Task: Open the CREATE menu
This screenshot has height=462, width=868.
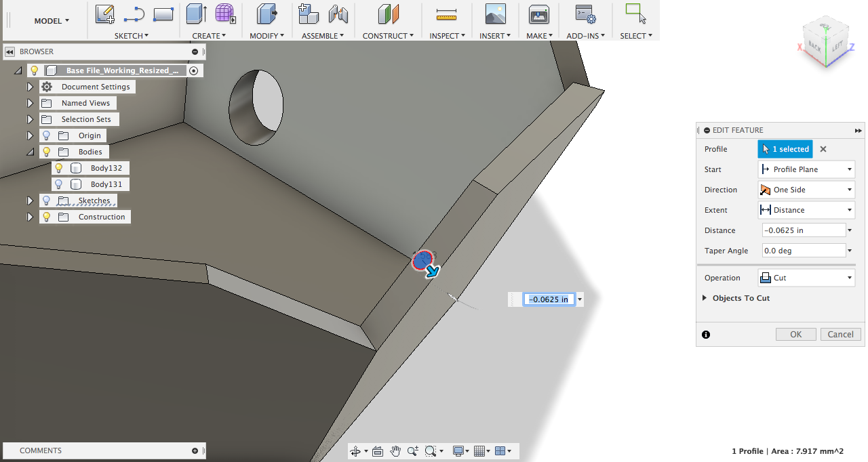Action: [209, 36]
